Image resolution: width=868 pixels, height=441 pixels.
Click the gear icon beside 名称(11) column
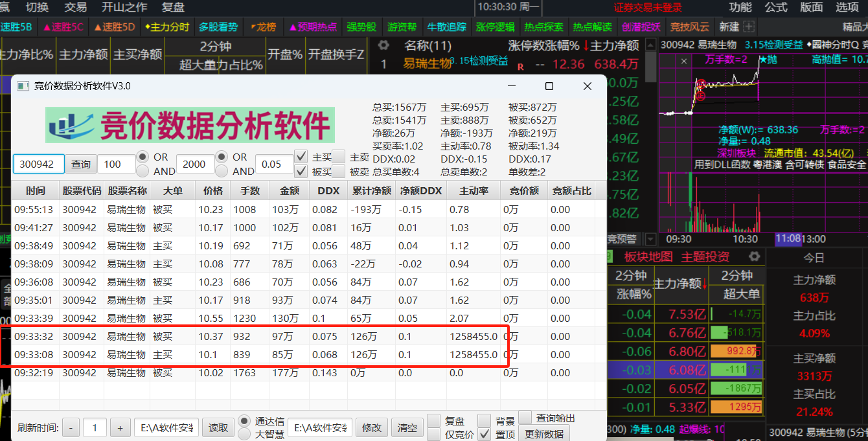coord(383,46)
